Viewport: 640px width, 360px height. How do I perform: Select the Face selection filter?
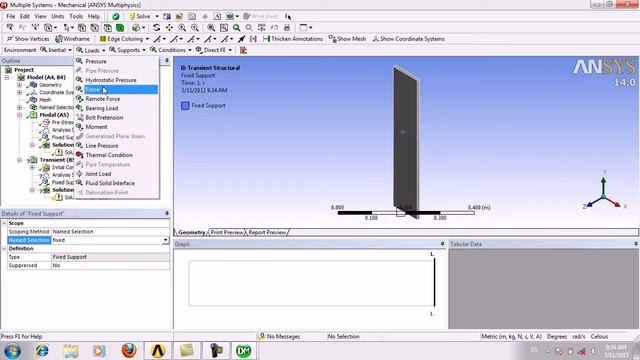click(x=108, y=27)
